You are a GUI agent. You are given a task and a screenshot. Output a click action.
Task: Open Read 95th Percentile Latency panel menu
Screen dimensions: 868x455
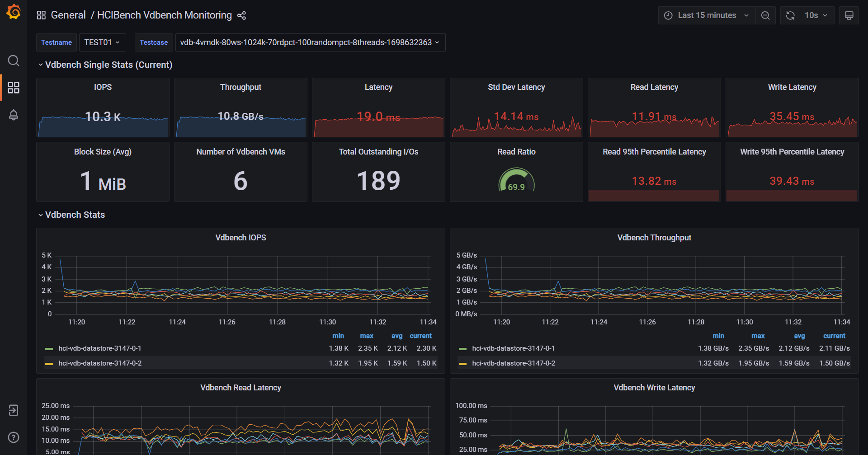point(654,152)
